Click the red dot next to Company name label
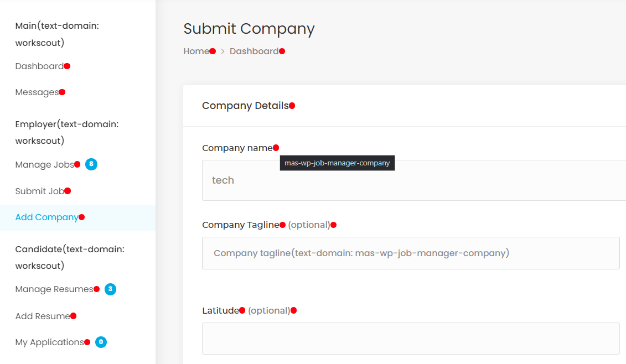This screenshot has width=626, height=364. coord(276,148)
